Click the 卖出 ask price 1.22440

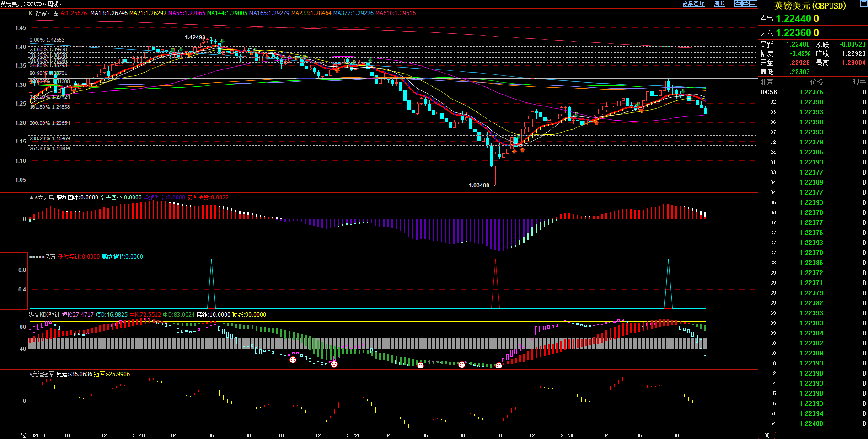793,19
